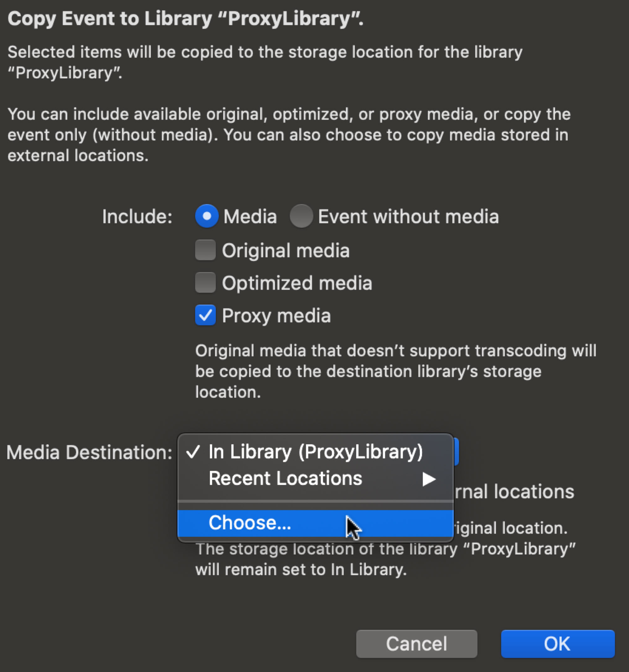Enable the Optimized media checkbox
This screenshot has width=629, height=672.
[205, 283]
